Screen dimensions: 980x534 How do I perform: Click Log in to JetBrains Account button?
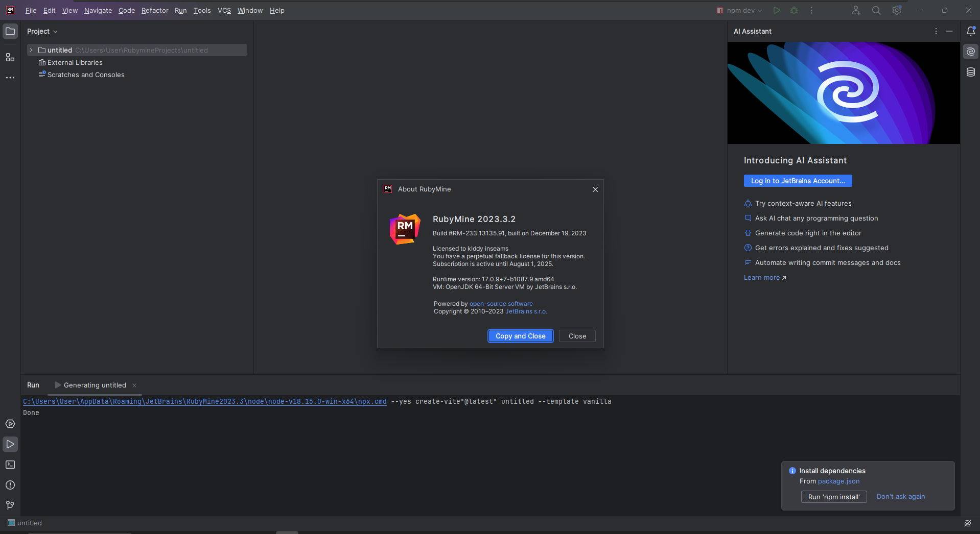[798, 181]
